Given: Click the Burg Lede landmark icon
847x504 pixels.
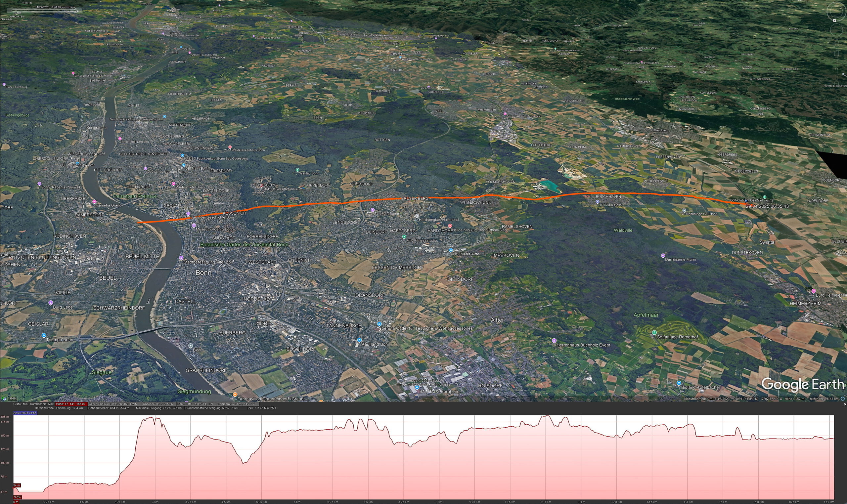Looking at the screenshot, I should click(x=51, y=302).
